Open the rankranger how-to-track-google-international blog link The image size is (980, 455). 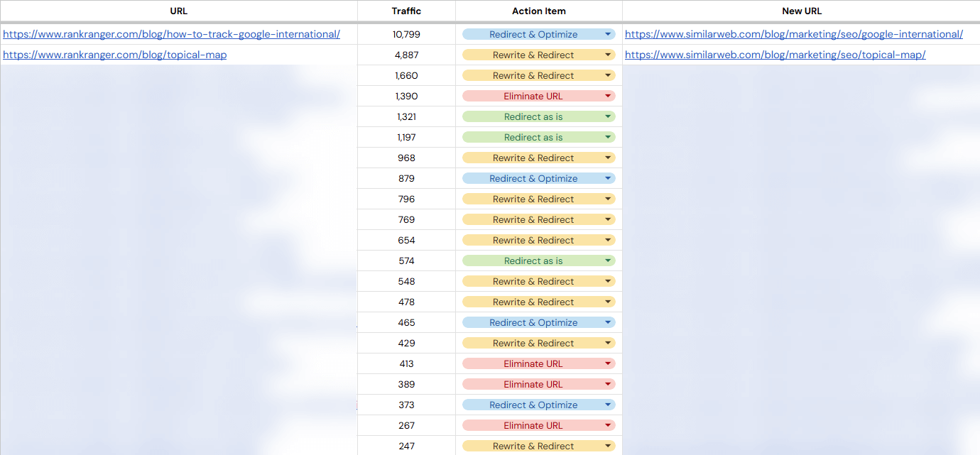point(170,34)
